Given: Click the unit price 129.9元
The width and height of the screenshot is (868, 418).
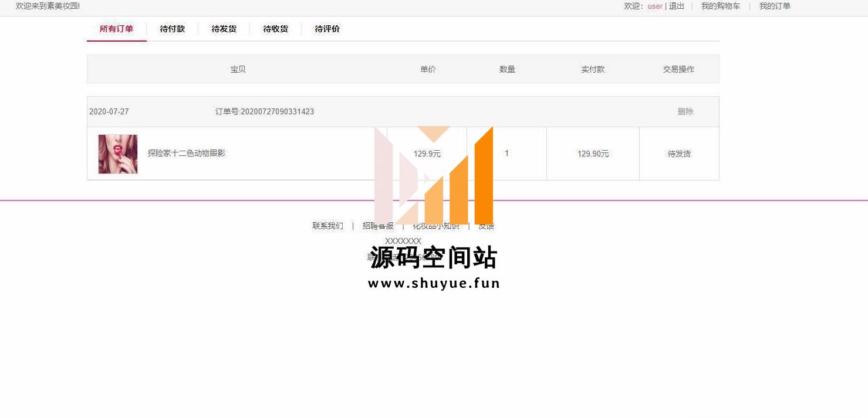Looking at the screenshot, I should pos(427,154).
